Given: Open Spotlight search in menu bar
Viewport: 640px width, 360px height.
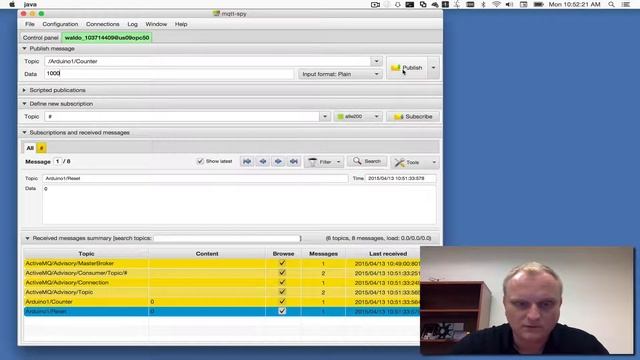Looking at the screenshot, I should [611, 4].
